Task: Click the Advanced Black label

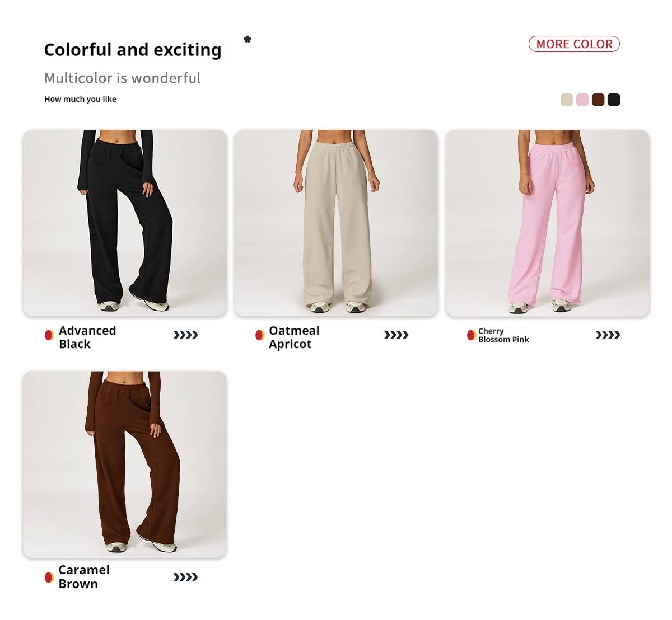Action: (x=87, y=337)
